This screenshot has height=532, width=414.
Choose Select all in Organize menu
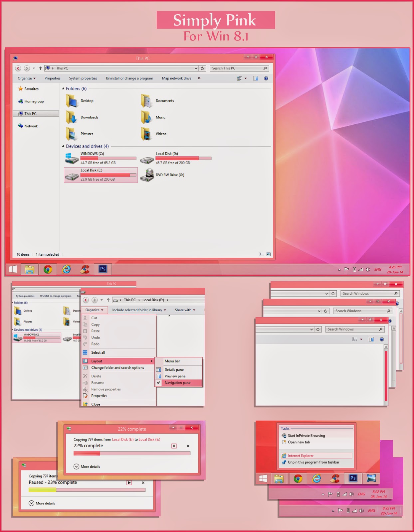[119, 352]
